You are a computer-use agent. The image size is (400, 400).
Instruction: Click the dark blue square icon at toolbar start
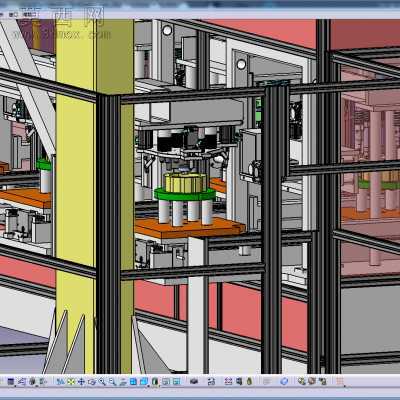(x=11, y=381)
